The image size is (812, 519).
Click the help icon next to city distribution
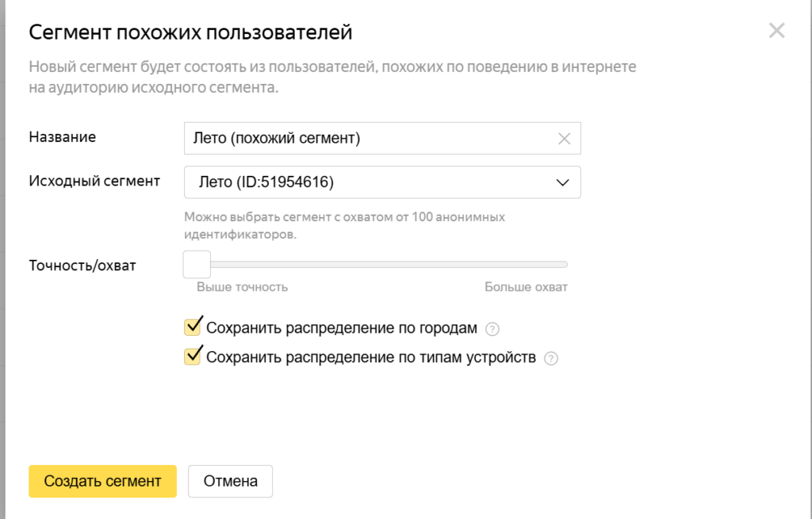(492, 329)
